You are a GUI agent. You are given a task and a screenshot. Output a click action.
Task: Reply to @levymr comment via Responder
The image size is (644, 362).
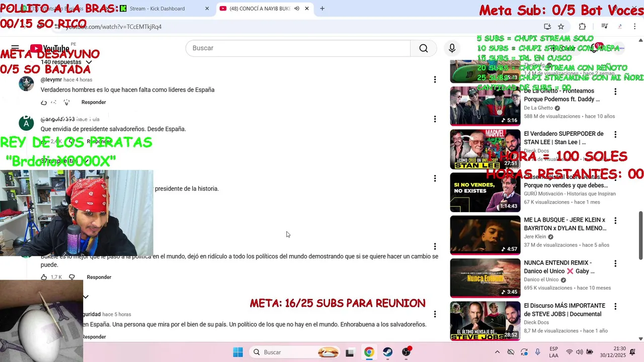pyautogui.click(x=94, y=103)
